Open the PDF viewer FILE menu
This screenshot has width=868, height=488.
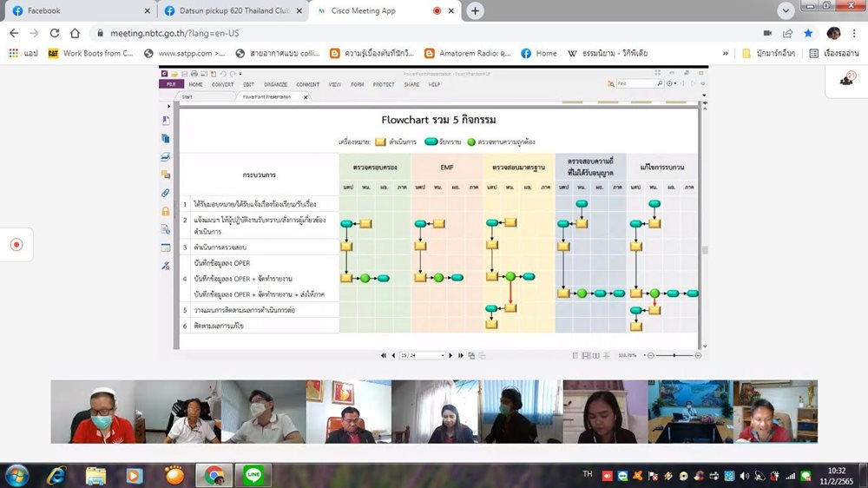click(x=171, y=84)
